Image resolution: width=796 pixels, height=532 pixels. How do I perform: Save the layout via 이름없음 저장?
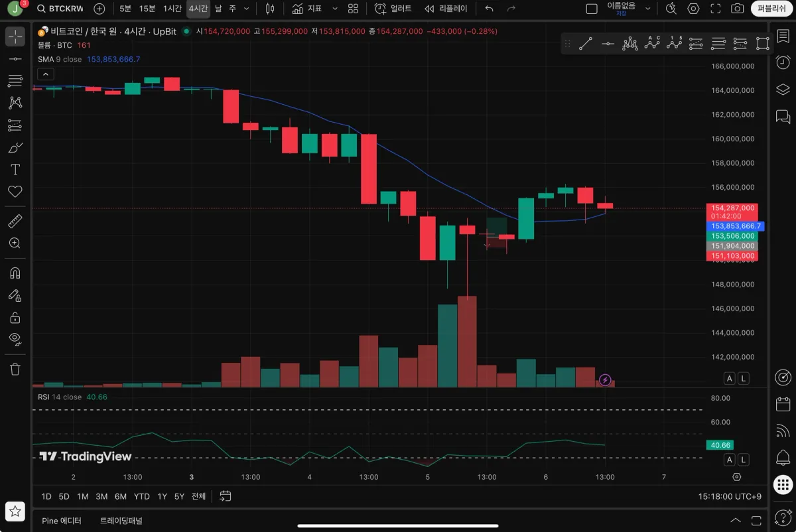pos(621,8)
